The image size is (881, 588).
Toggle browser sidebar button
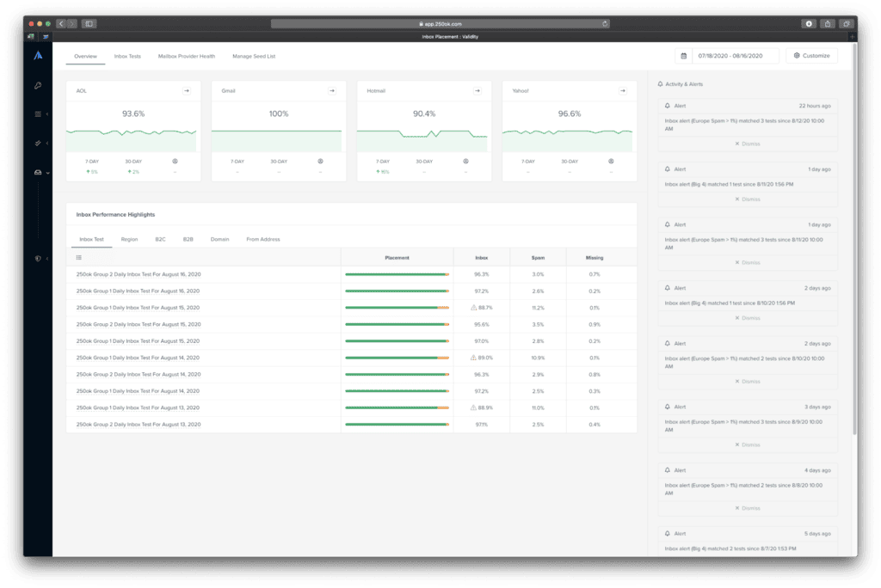(x=89, y=23)
